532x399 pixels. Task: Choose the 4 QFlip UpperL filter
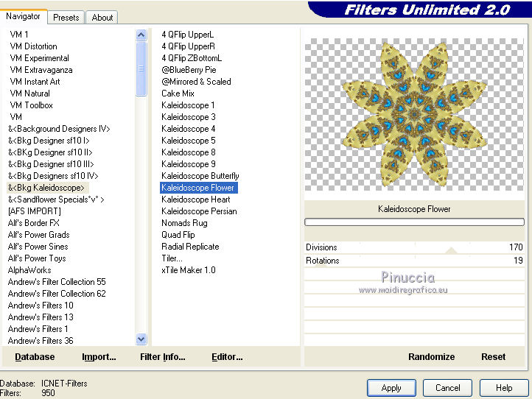[188, 35]
